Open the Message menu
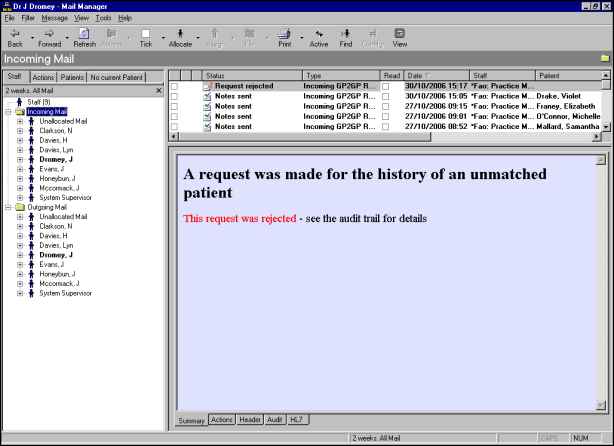The image size is (614, 446). 55,18
